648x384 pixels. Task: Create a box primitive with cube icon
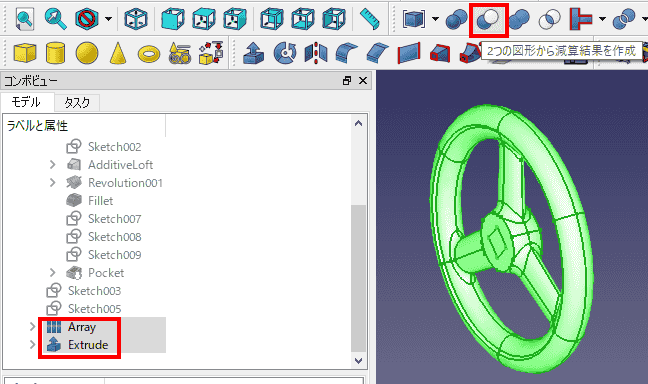pyautogui.click(x=24, y=53)
